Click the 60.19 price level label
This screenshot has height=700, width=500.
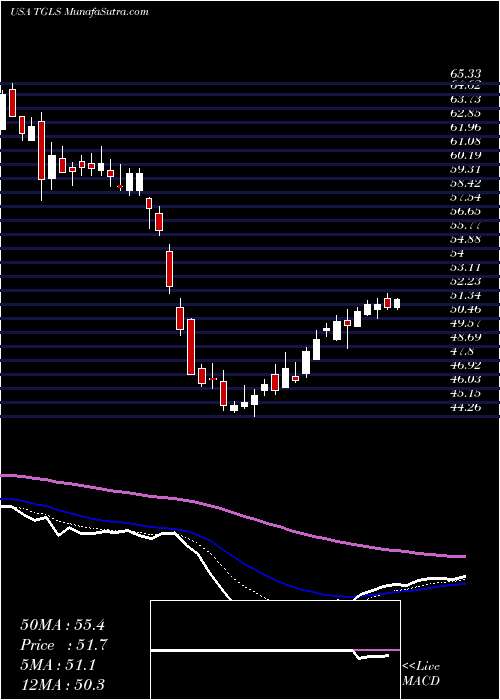coord(466,155)
